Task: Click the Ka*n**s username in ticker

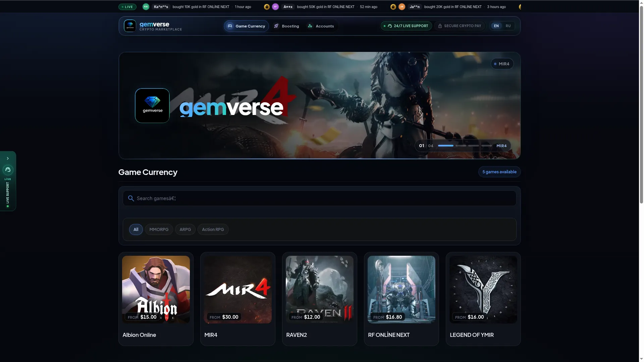Action: pyautogui.click(x=161, y=7)
